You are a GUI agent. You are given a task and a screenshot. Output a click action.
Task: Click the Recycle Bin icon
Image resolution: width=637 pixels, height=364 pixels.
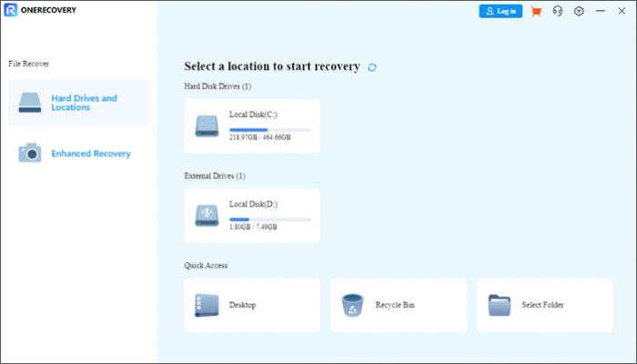(353, 305)
